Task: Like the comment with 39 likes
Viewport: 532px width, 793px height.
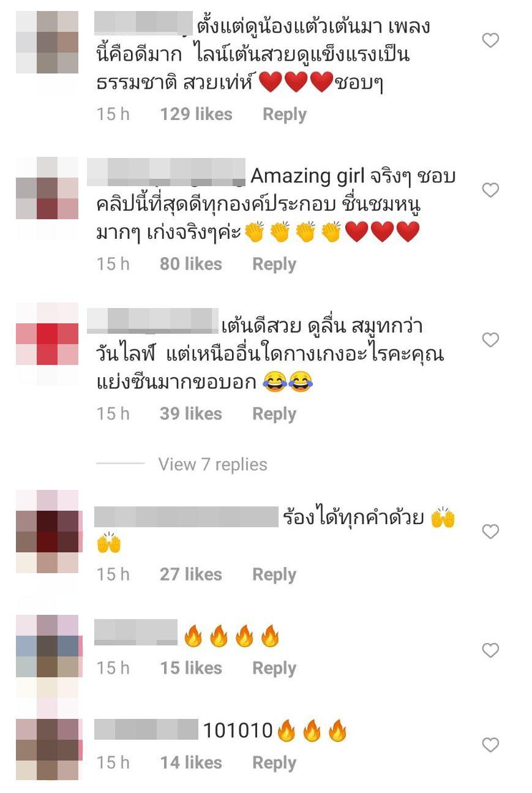Action: pos(490,340)
